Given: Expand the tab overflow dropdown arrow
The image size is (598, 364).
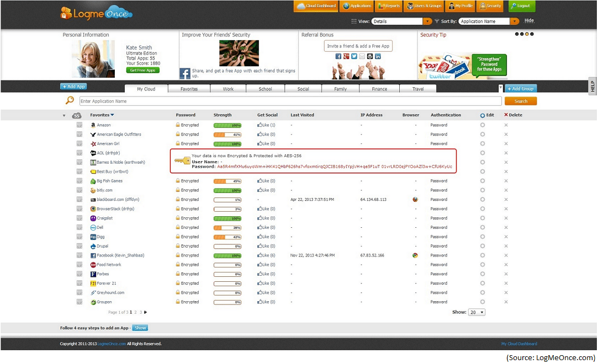Looking at the screenshot, I should click(x=500, y=88).
